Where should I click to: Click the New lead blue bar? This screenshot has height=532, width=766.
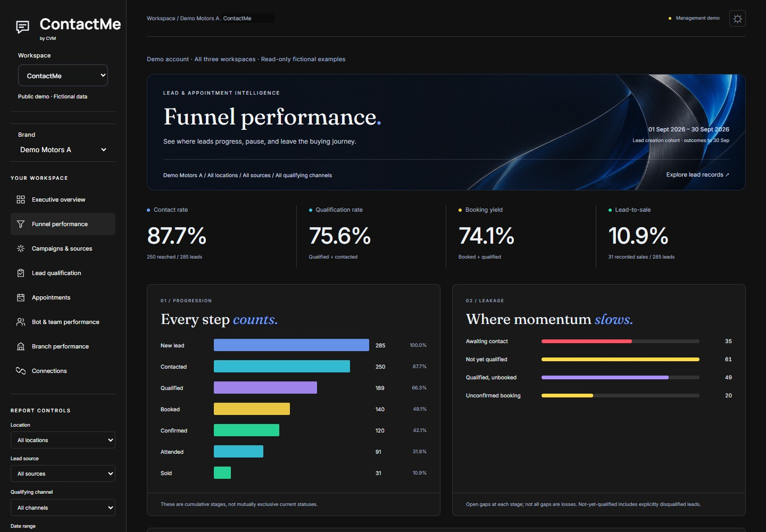[x=292, y=345]
